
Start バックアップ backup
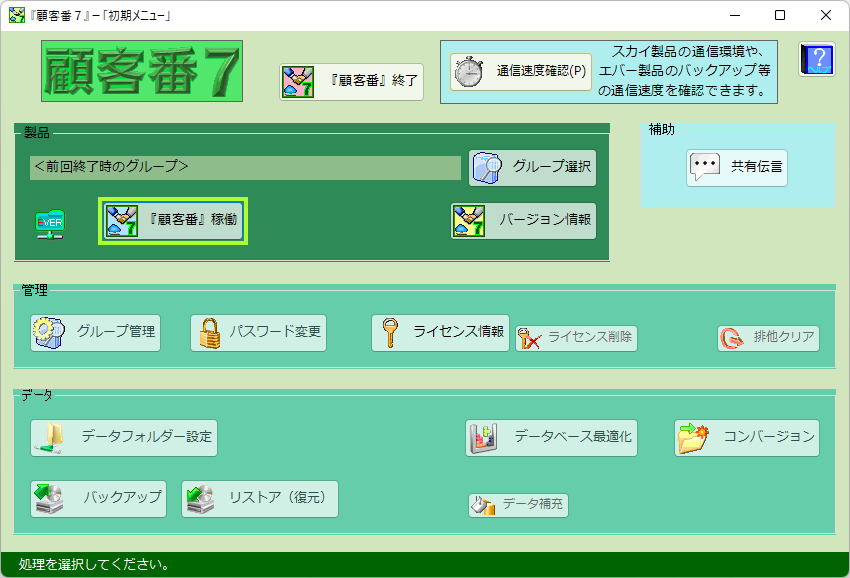click(x=98, y=499)
